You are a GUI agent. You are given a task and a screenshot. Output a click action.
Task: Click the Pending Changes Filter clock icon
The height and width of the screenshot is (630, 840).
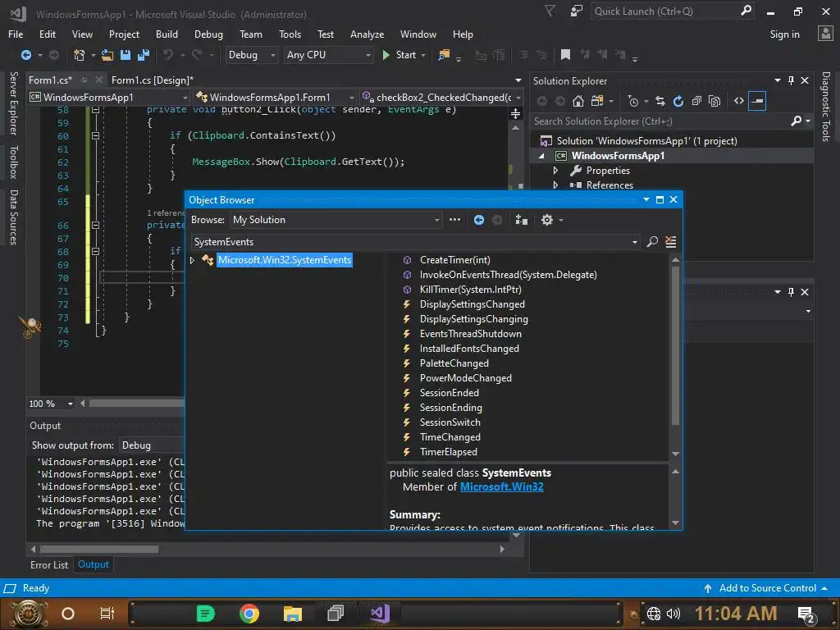633,101
